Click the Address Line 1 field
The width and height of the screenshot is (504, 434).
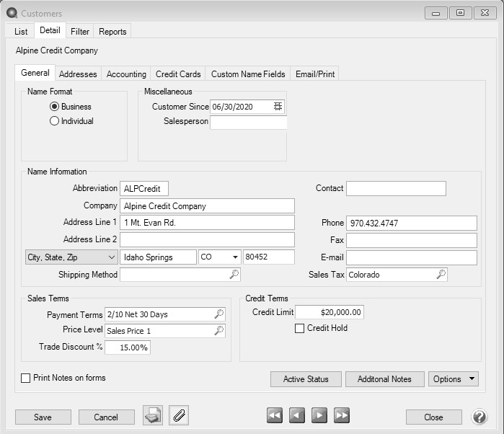point(207,223)
